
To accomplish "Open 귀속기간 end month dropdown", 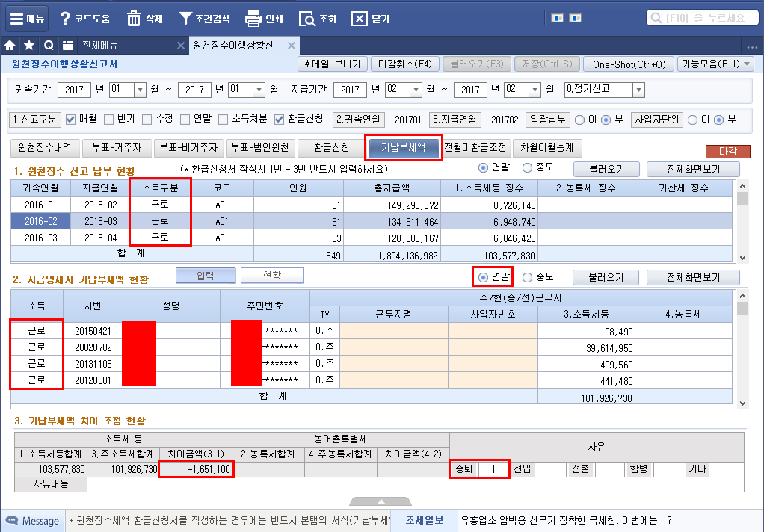I will click(x=259, y=90).
